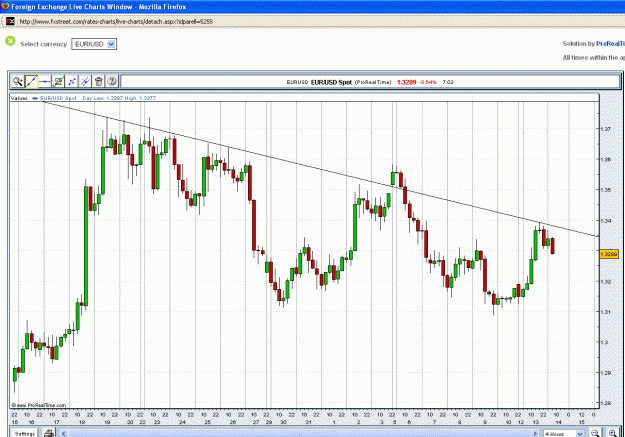Click the printer icon below the chart
Screen dimensions: 625x437
(x=49, y=433)
